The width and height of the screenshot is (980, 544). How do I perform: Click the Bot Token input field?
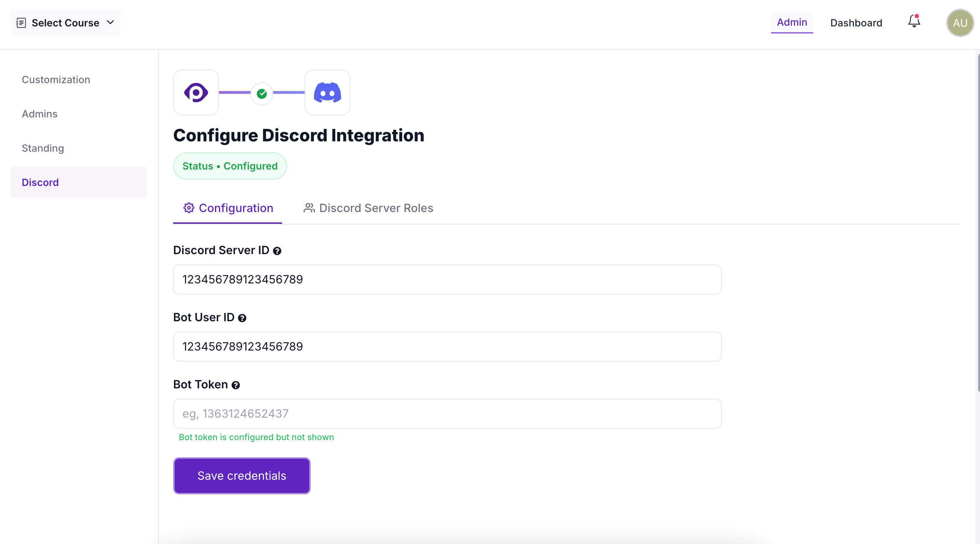(x=447, y=414)
